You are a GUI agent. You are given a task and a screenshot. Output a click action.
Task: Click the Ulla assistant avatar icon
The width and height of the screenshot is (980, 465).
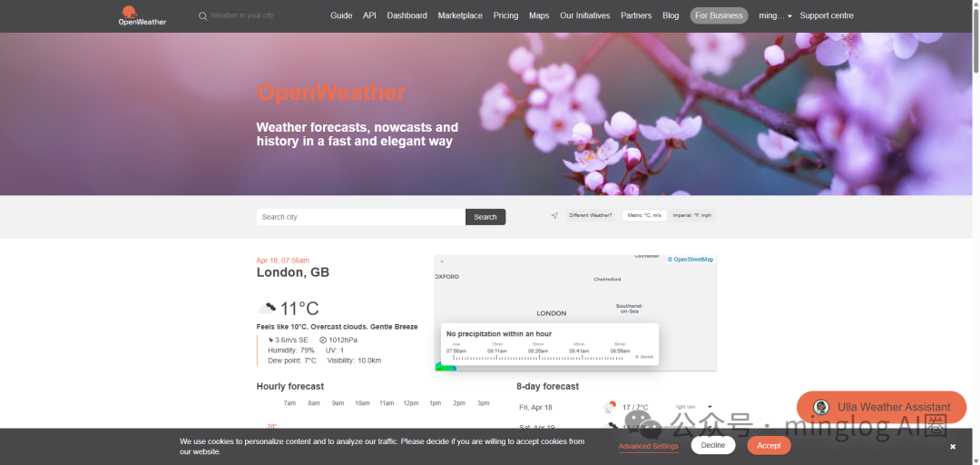click(x=821, y=408)
